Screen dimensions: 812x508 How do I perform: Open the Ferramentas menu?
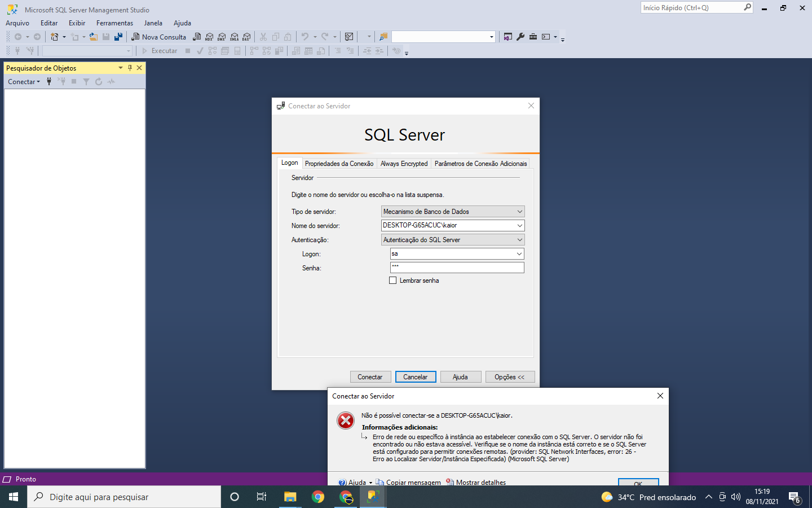[114, 23]
